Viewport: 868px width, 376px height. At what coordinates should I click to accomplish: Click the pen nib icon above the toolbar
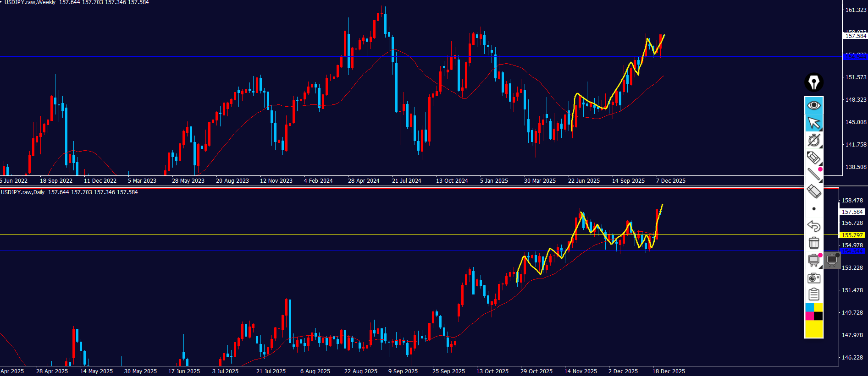[814, 82]
